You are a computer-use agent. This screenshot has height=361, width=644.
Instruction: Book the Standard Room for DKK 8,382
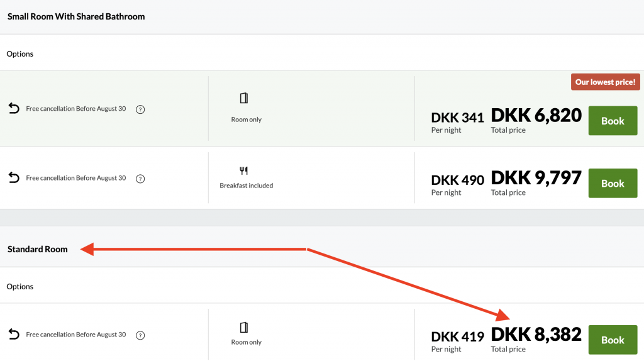click(x=613, y=340)
